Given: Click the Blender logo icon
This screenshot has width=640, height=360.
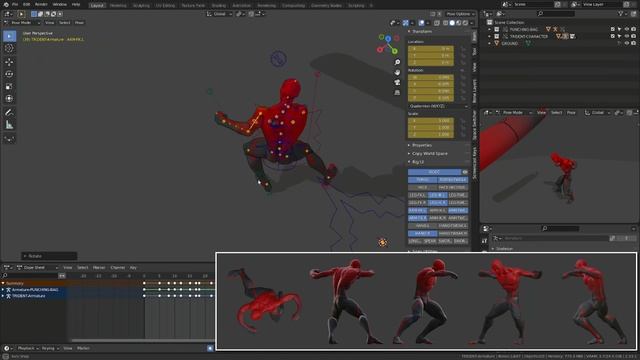Looking at the screenshot, I should coord(5,4).
